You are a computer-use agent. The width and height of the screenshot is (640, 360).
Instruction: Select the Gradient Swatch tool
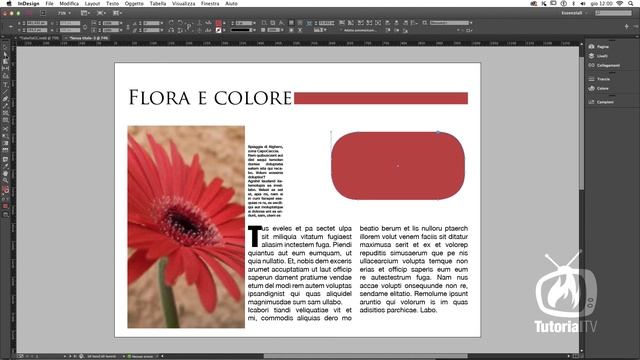(5, 143)
